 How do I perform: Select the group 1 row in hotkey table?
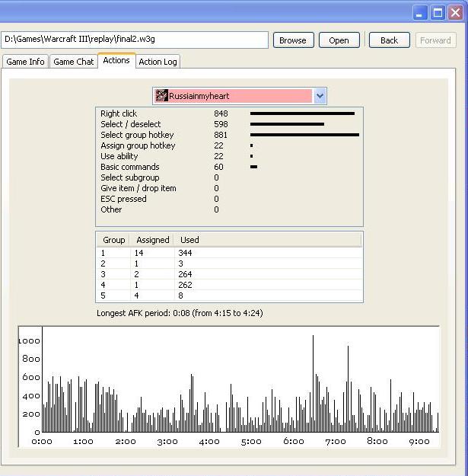(228, 252)
